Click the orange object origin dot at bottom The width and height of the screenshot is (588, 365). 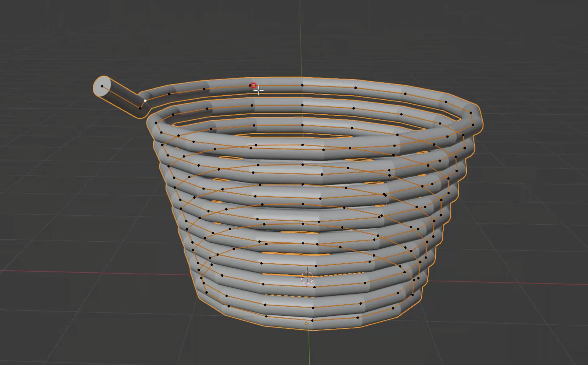tap(306, 324)
